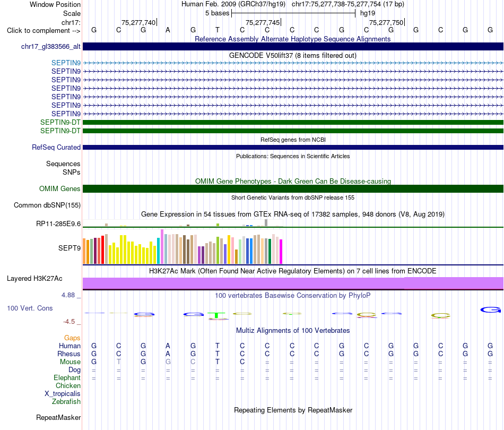Open the RP11-285E9.6 small expression chart
The width and height of the screenshot is (504, 430).
(183, 223)
